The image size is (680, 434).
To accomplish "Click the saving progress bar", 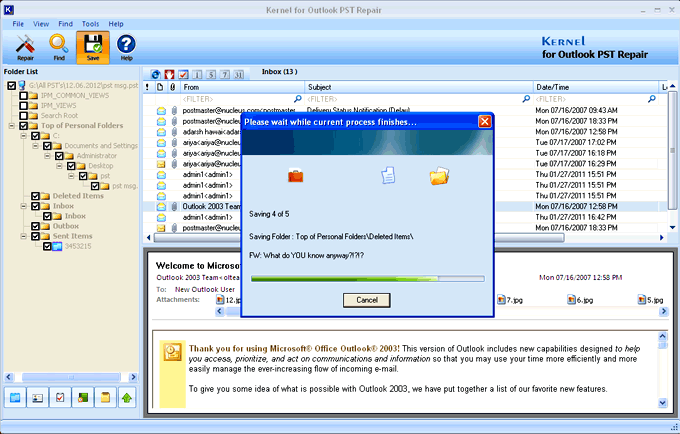I will click(367, 279).
